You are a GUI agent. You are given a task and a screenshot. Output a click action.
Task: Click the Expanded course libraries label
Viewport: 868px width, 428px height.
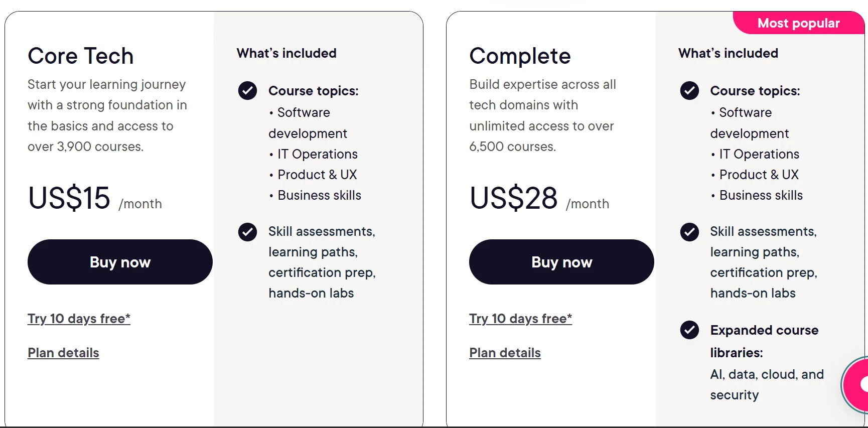764,341
